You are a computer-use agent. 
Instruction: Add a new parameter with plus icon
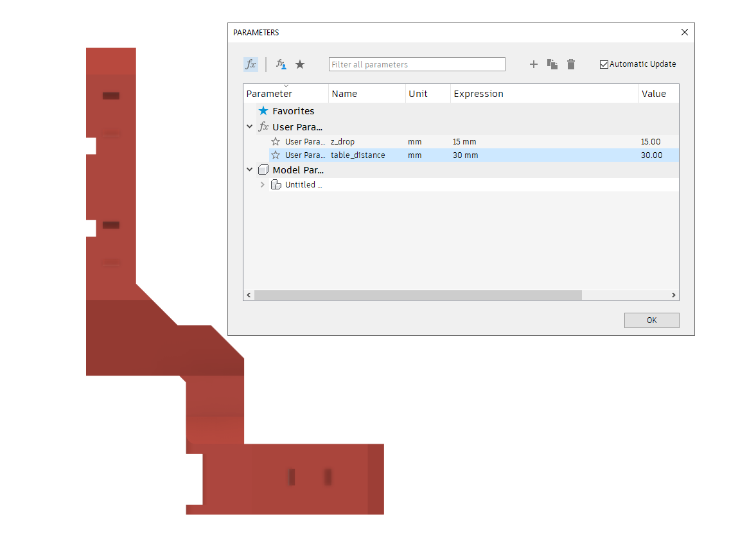coord(533,64)
